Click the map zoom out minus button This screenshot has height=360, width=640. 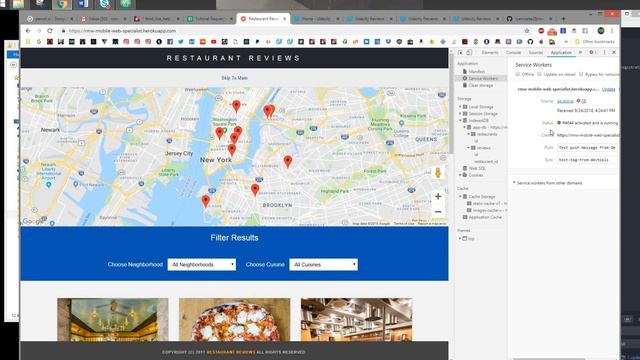click(438, 212)
